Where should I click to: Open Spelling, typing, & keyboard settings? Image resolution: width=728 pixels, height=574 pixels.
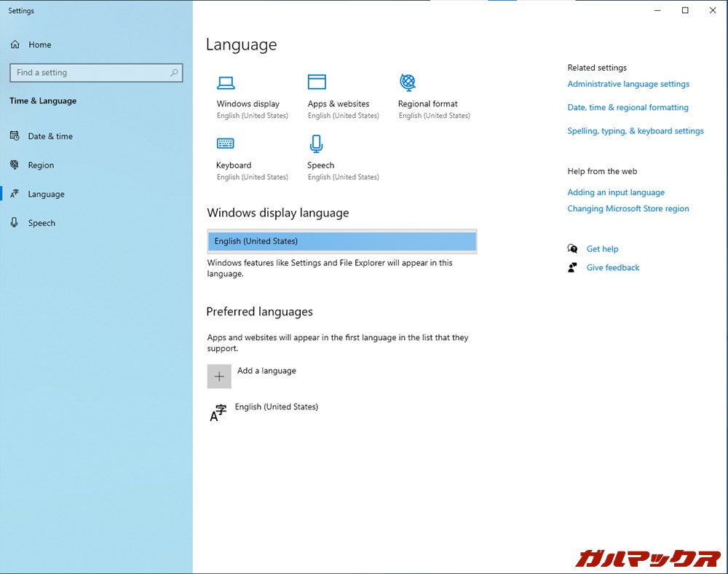(635, 131)
